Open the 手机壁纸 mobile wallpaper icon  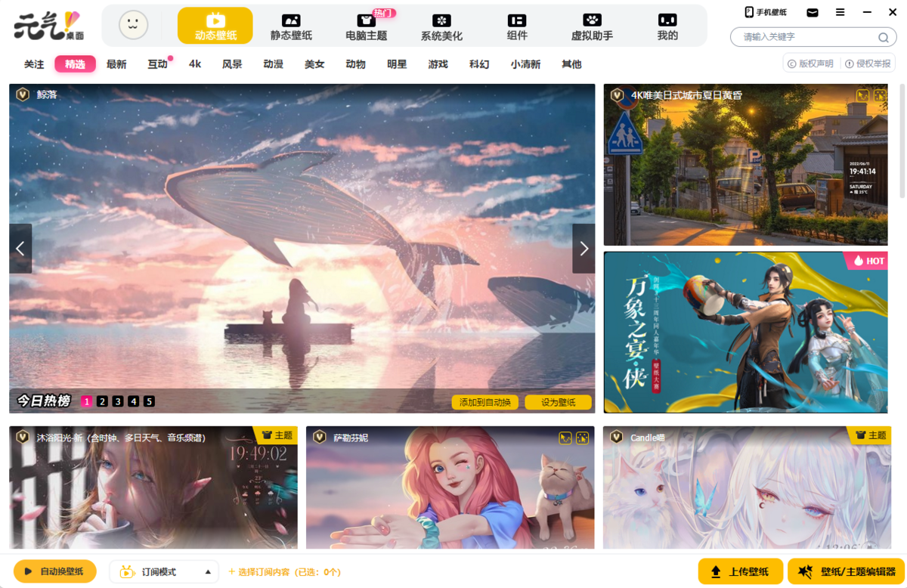point(766,12)
